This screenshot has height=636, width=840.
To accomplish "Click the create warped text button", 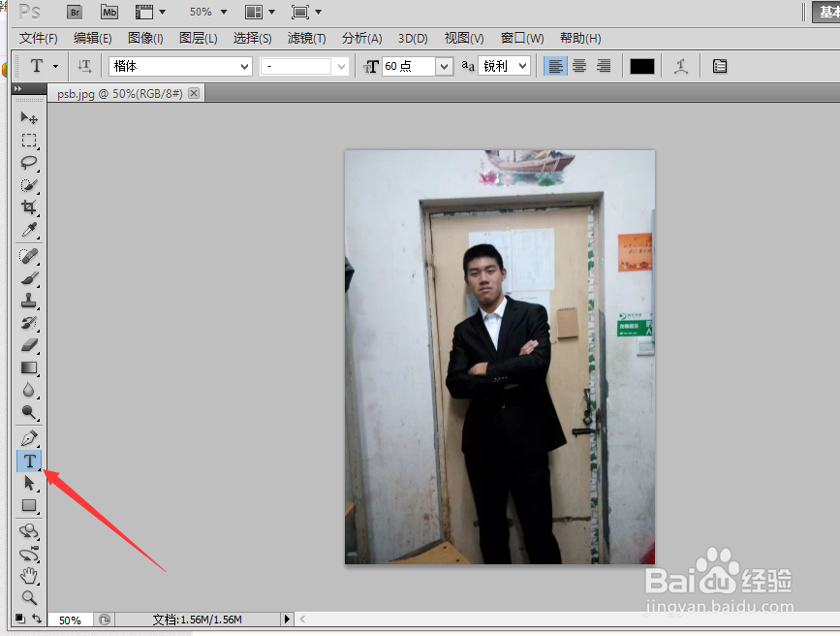I will pos(681,66).
